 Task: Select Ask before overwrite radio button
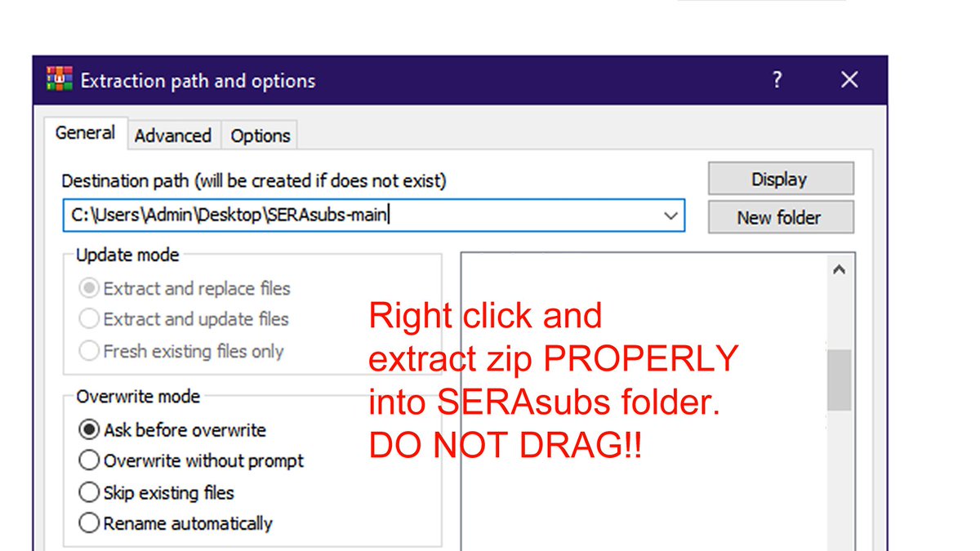[x=88, y=429]
